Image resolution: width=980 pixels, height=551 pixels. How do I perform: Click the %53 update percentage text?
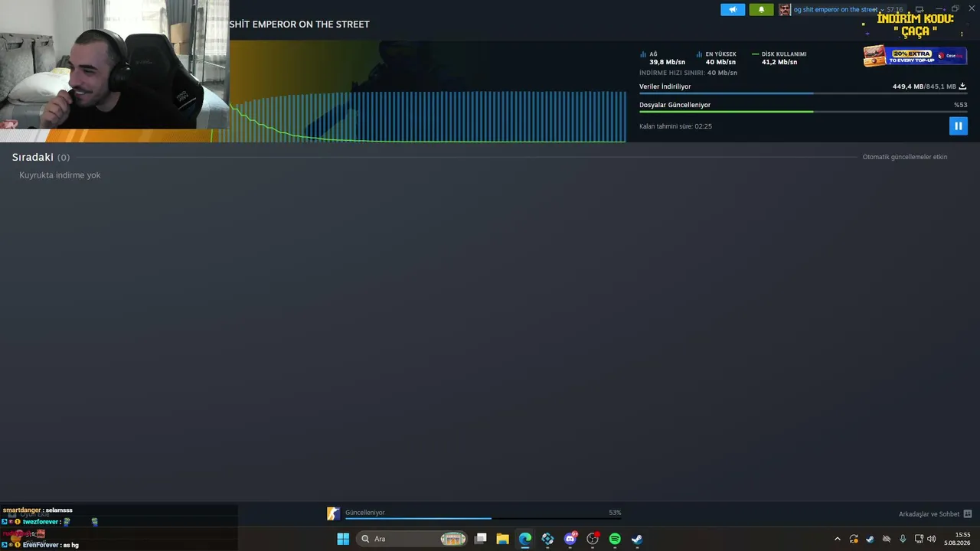click(x=960, y=105)
